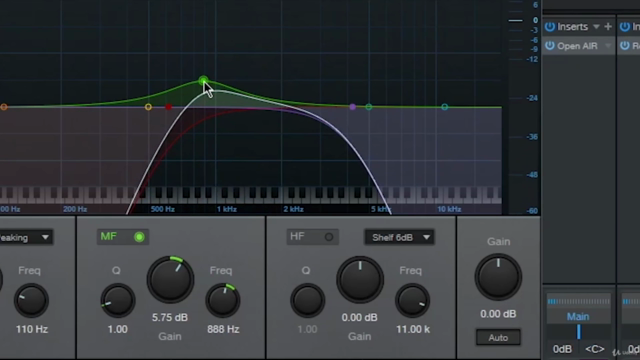Toggle the Open AIR plugin power icon
The width and height of the screenshot is (640, 360).
coord(550,46)
